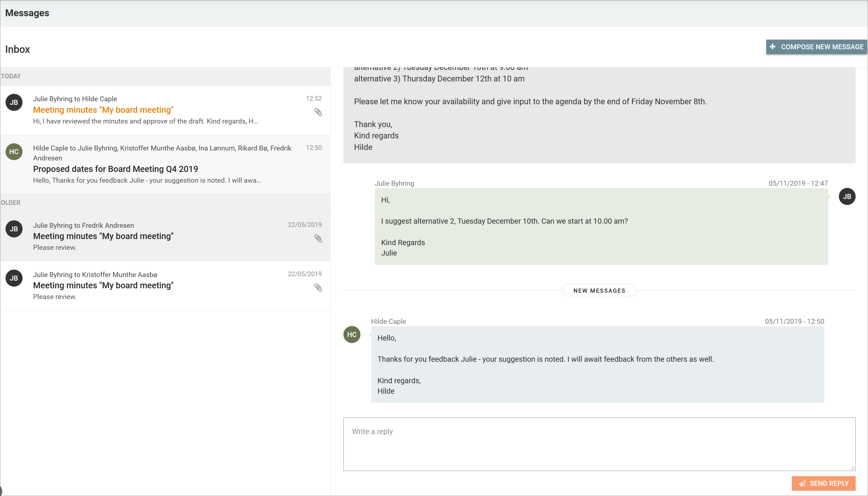Open Julie Byhring to Fredrik Andresen conversation

[103, 236]
